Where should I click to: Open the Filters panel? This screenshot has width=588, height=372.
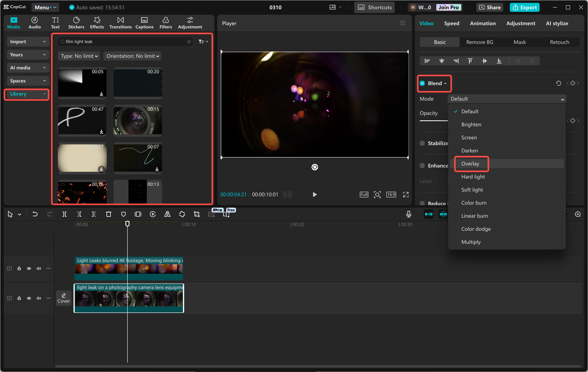[165, 23]
